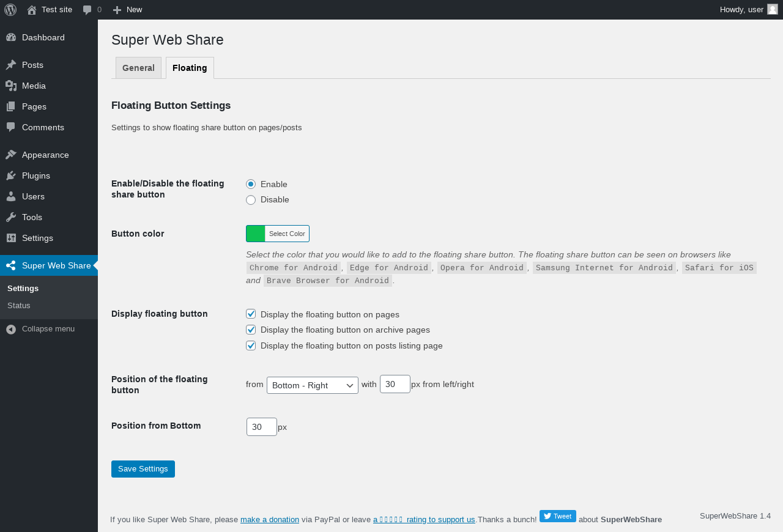
Task: Toggle display on archive pages checkbox
Action: pyautogui.click(x=251, y=330)
